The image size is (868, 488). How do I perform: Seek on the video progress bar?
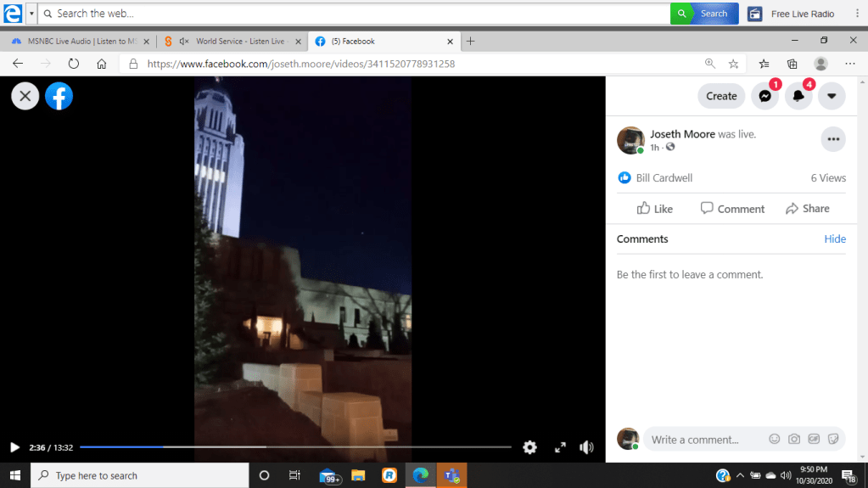click(x=295, y=446)
